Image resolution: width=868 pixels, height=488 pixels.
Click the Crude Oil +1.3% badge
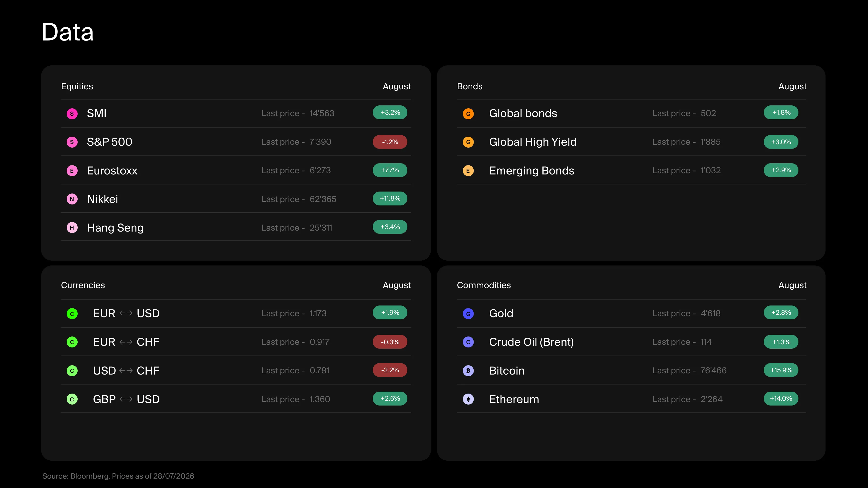point(781,342)
